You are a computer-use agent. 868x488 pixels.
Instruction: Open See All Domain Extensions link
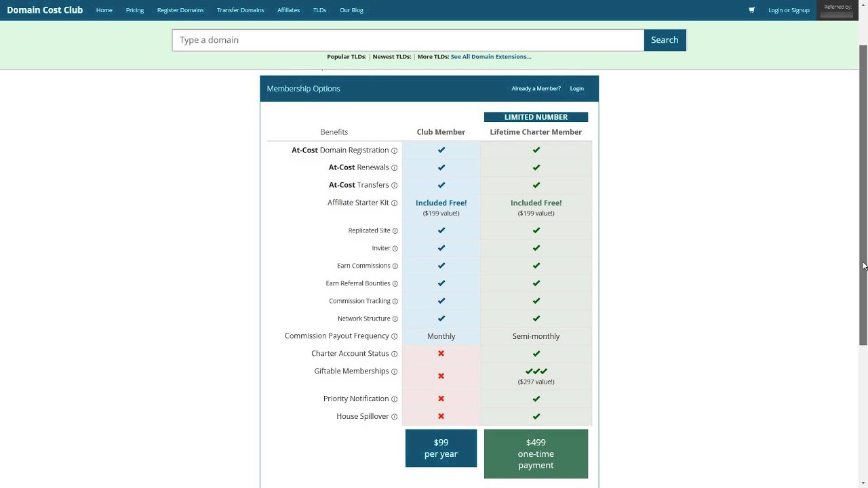tap(491, 57)
